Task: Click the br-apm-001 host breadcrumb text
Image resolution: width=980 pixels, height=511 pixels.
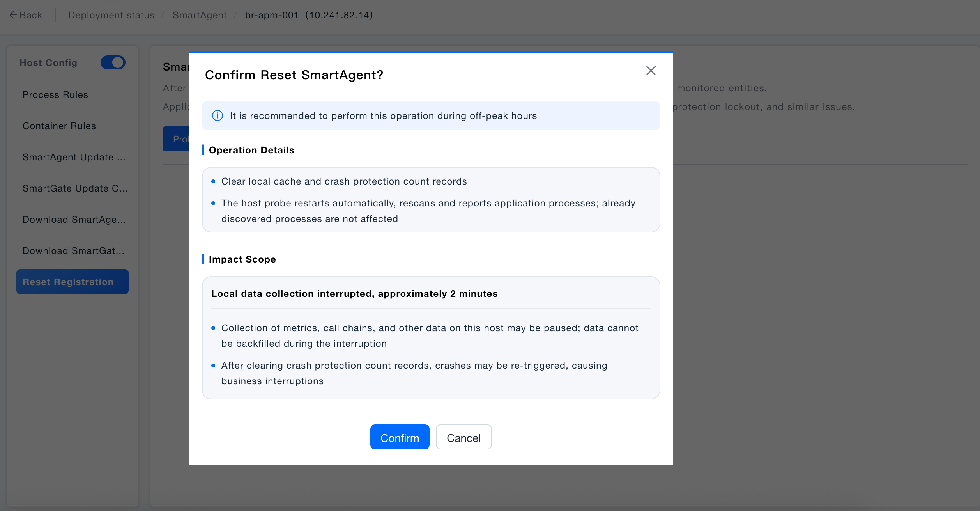Action: (x=309, y=15)
